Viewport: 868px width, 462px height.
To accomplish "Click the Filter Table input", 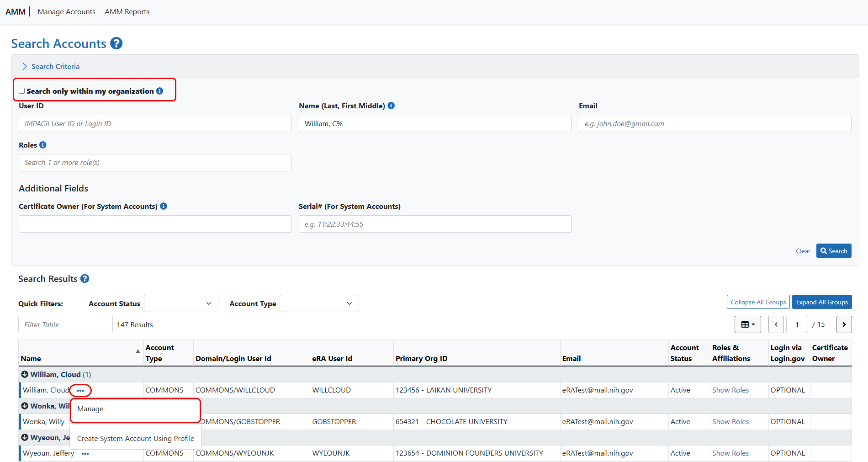I will (65, 324).
